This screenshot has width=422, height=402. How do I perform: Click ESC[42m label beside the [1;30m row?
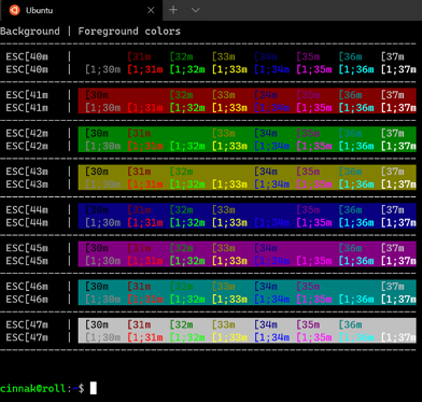[x=27, y=146]
